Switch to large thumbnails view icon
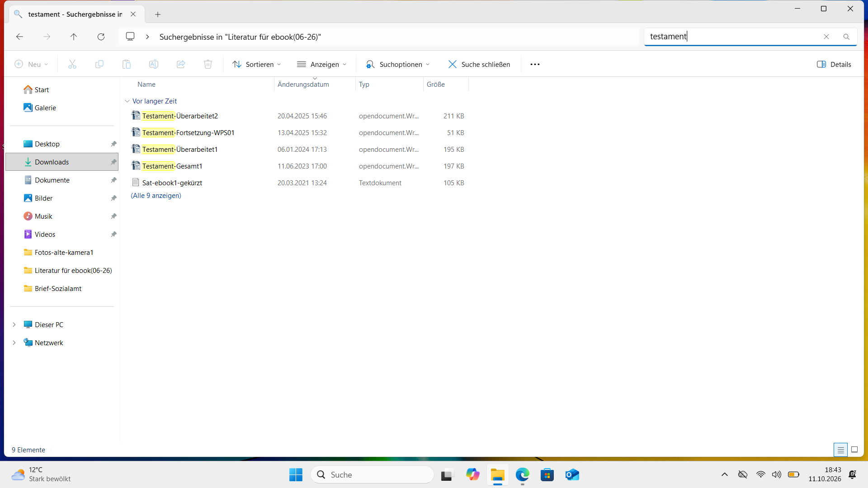868x488 pixels. (854, 450)
